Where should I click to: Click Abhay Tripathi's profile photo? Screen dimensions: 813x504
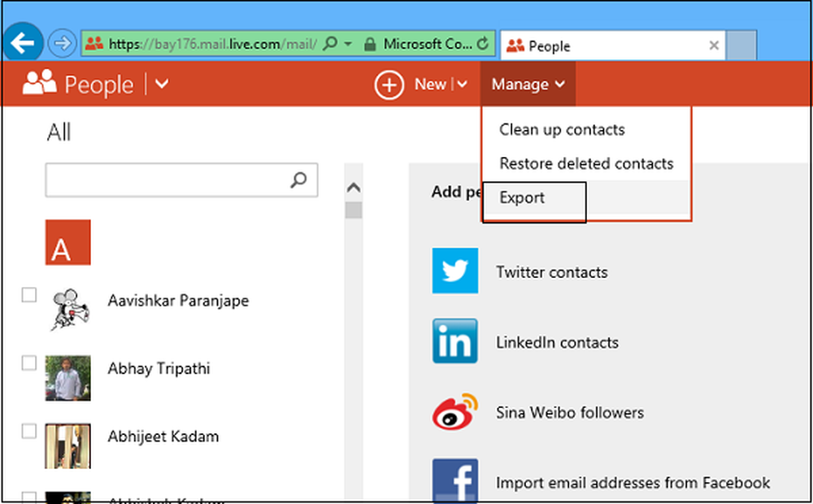tap(68, 378)
